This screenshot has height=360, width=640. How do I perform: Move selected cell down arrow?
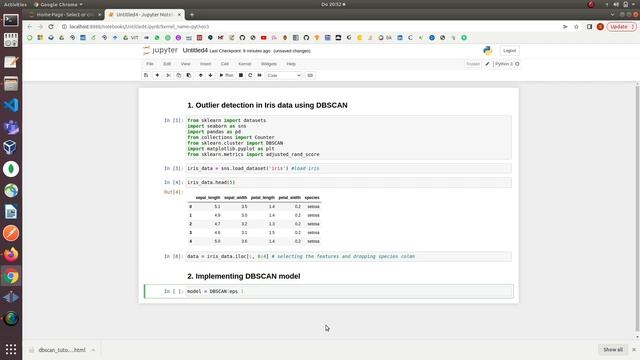pyautogui.click(x=211, y=76)
